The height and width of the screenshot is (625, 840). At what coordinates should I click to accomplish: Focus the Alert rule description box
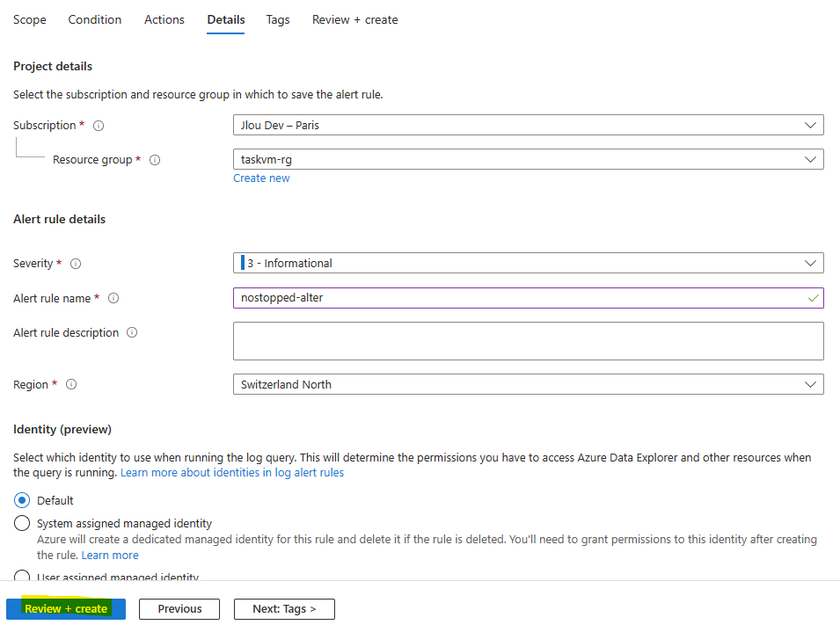[529, 341]
